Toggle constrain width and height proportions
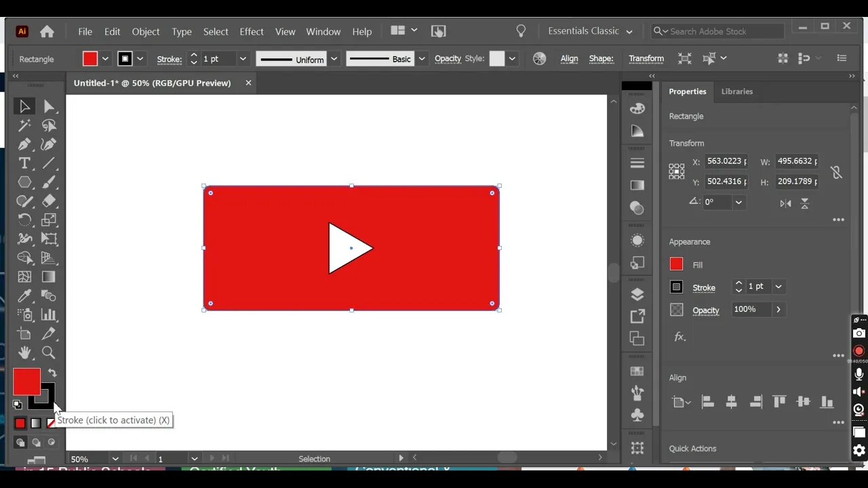The height and width of the screenshot is (488, 868). pyautogui.click(x=836, y=172)
